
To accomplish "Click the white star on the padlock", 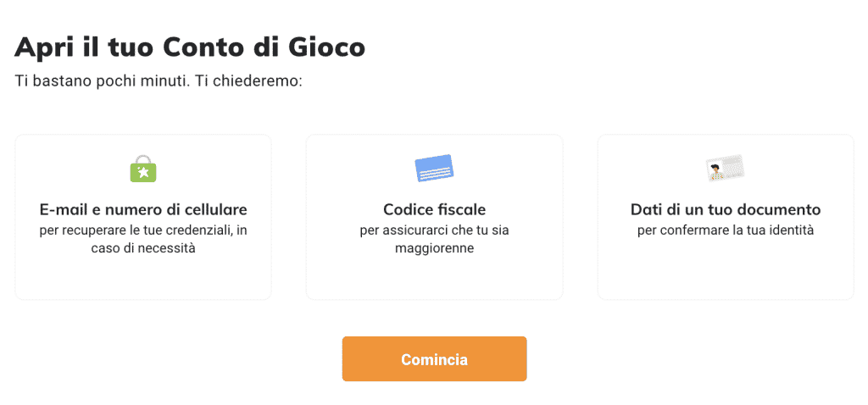I will [x=143, y=173].
